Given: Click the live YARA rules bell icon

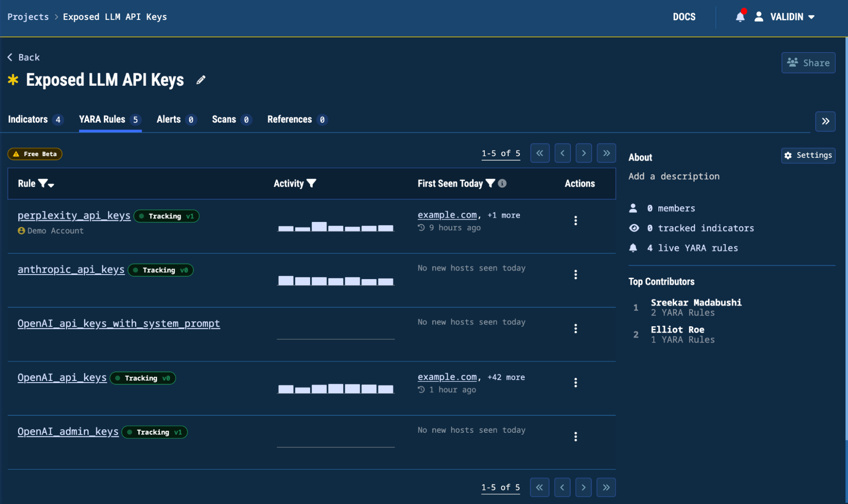Looking at the screenshot, I should coord(634,248).
